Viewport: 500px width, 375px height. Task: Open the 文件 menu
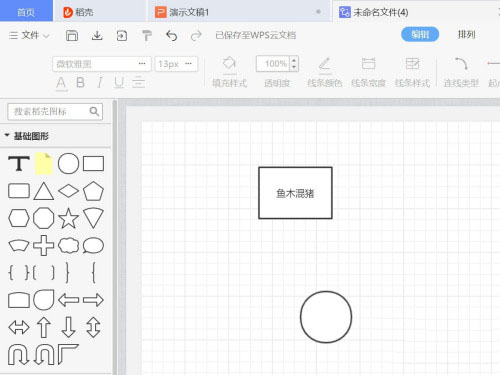29,35
